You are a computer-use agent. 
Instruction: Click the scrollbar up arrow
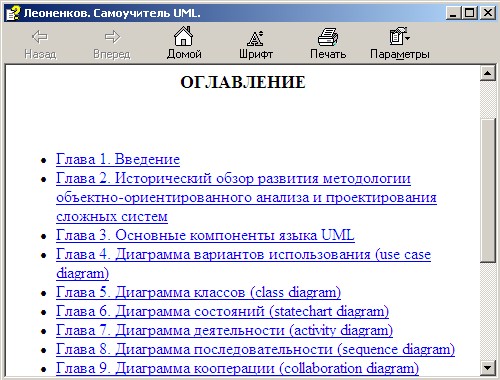tap(487, 73)
